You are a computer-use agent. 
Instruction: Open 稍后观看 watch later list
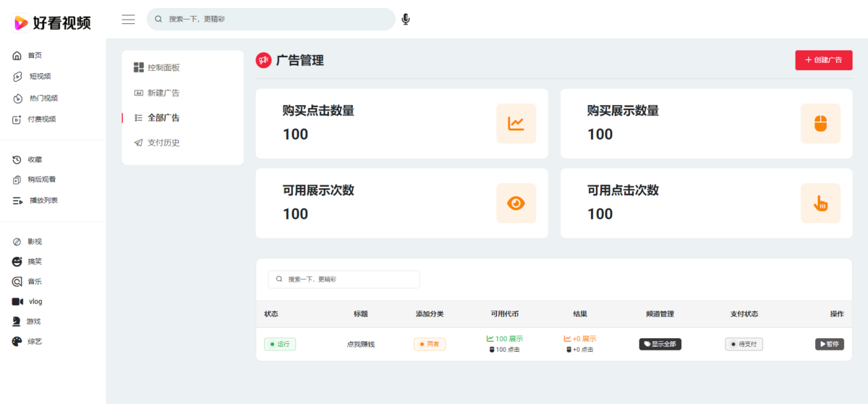pyautogui.click(x=42, y=180)
